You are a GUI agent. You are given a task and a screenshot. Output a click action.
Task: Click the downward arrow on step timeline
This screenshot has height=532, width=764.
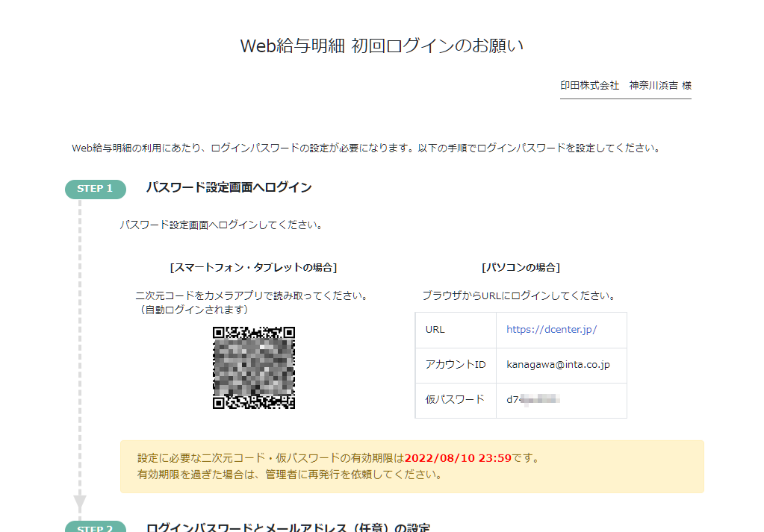(80, 504)
